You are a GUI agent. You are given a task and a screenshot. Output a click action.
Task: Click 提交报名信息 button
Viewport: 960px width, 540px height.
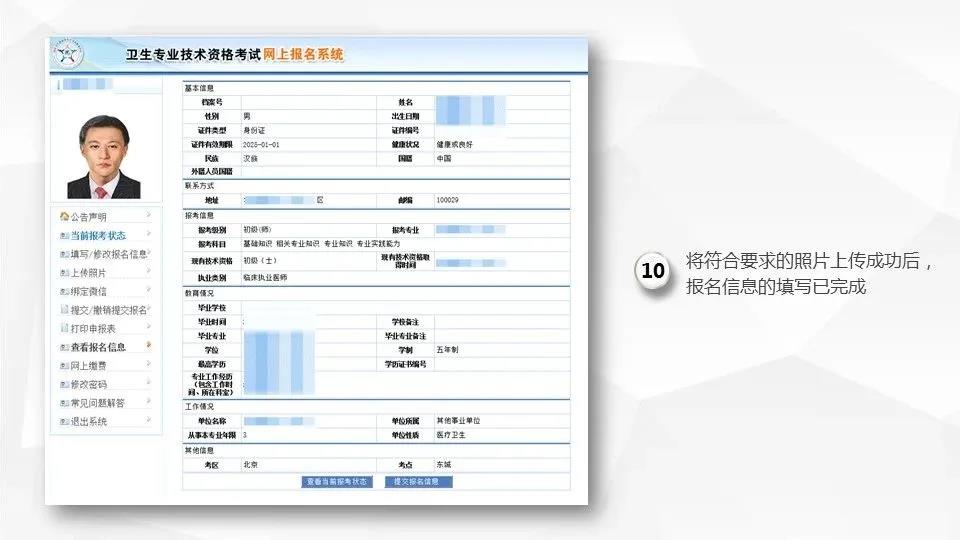tap(419, 482)
